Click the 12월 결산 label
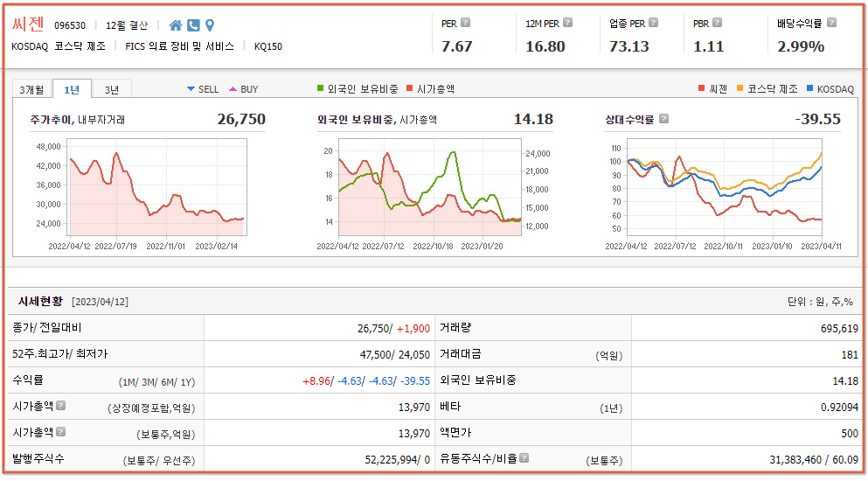868x481 pixels. pos(127,25)
